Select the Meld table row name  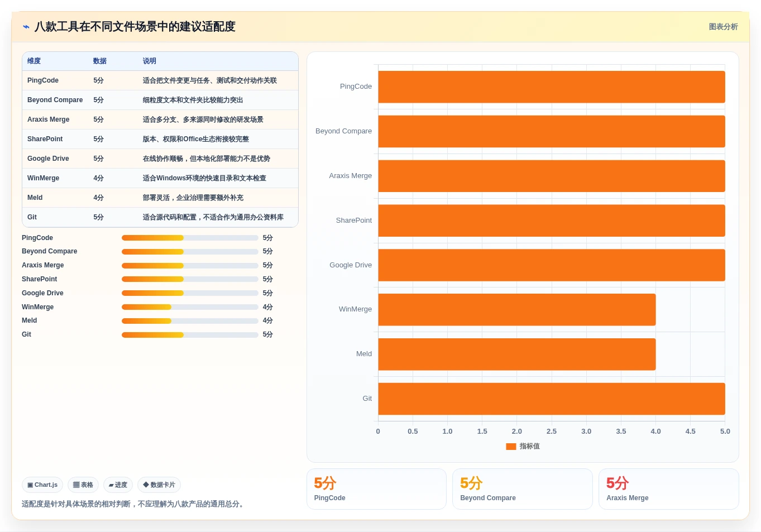(35, 198)
